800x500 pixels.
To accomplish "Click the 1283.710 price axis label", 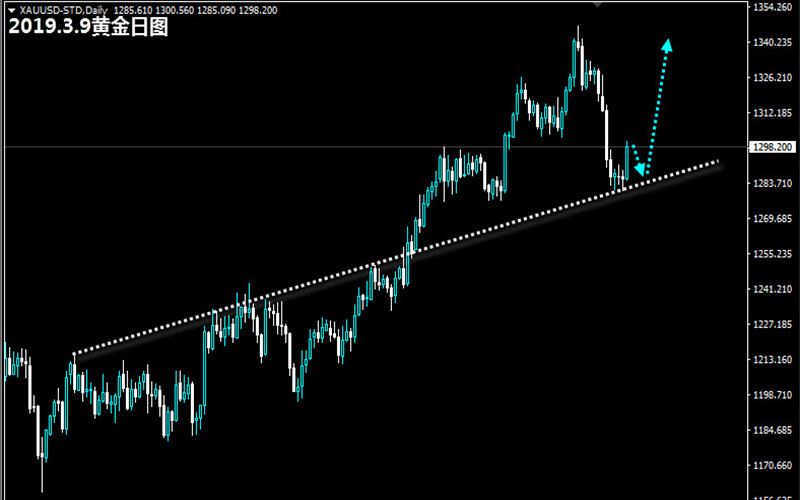I will pos(774,183).
